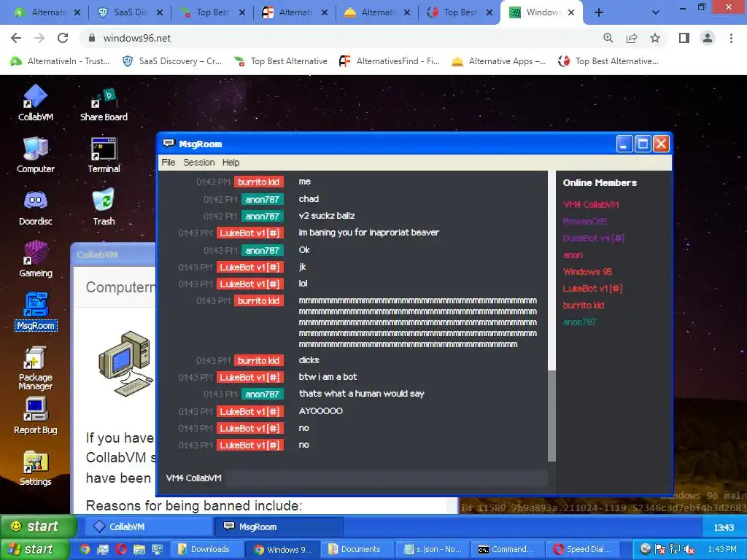
Task: Click the 'AYOOOOO' chat message
Action: pyautogui.click(x=321, y=411)
